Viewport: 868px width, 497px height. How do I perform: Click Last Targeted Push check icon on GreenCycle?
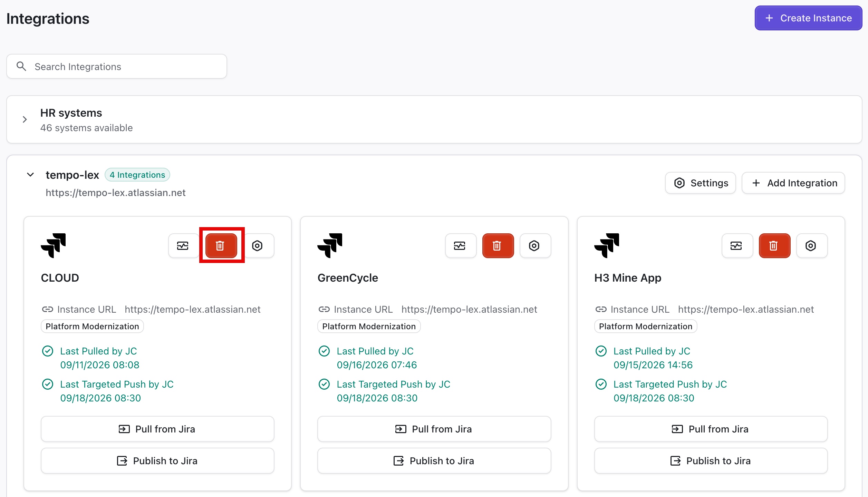coord(324,384)
